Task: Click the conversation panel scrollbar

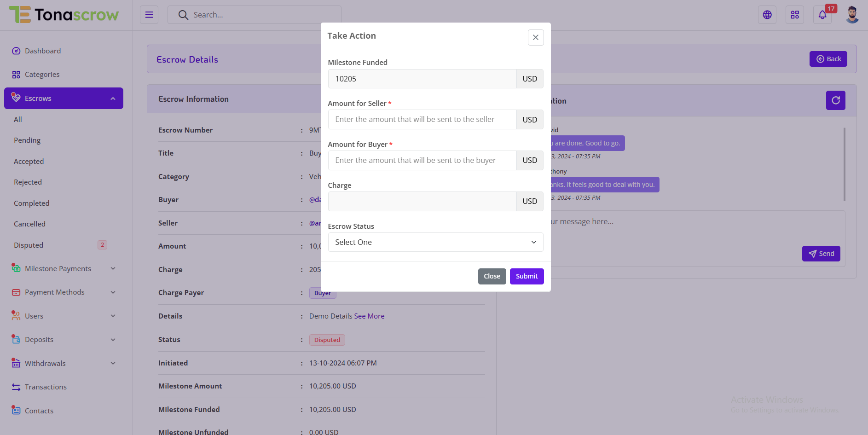Action: (844, 164)
